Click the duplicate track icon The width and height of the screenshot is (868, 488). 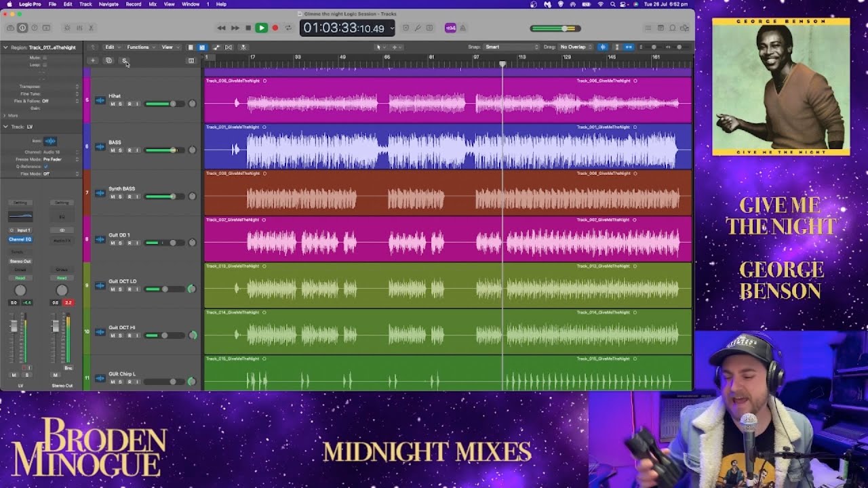click(108, 61)
